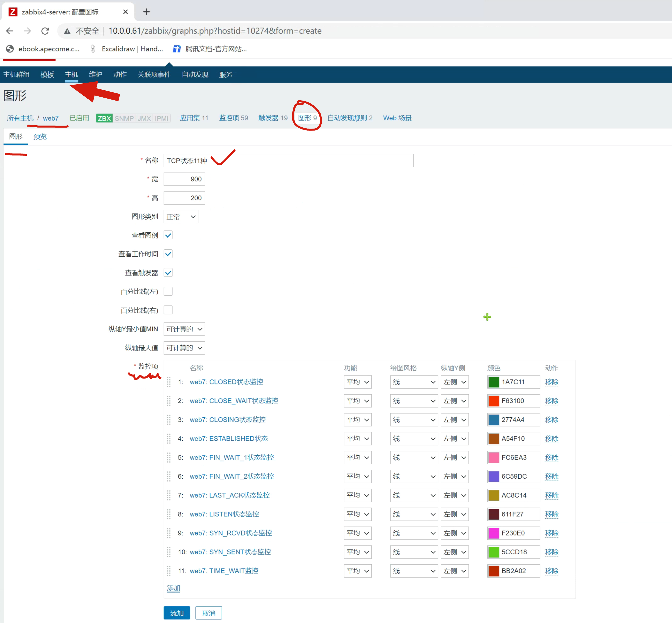Expand the 纵轴Y最小值MIN dropdown

click(184, 329)
